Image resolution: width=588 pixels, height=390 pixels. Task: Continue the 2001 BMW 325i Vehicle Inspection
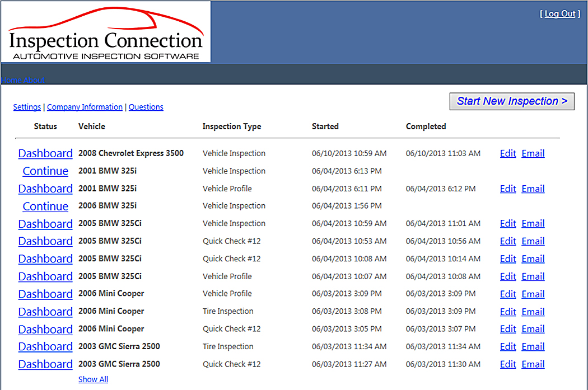(x=45, y=171)
